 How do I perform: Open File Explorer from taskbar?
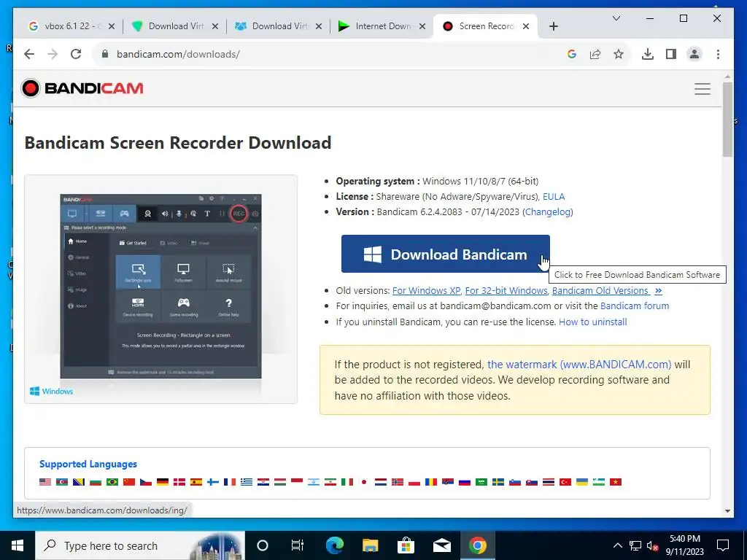coord(370,545)
